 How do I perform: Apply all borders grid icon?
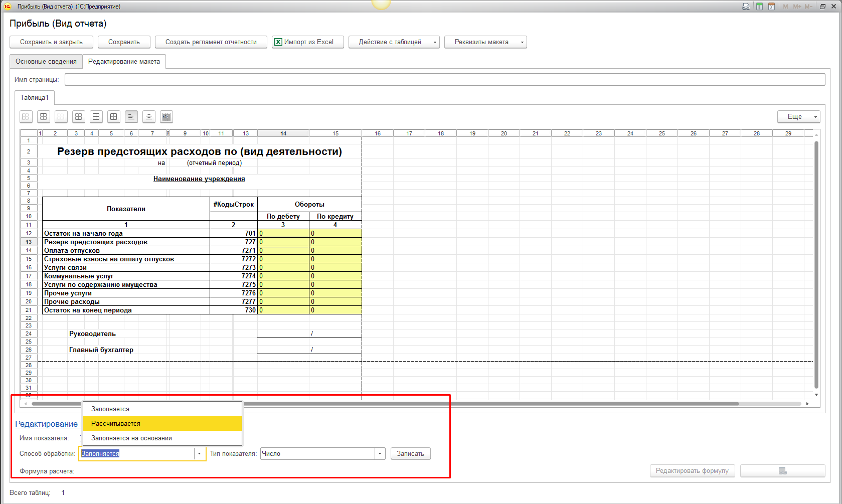[96, 117]
